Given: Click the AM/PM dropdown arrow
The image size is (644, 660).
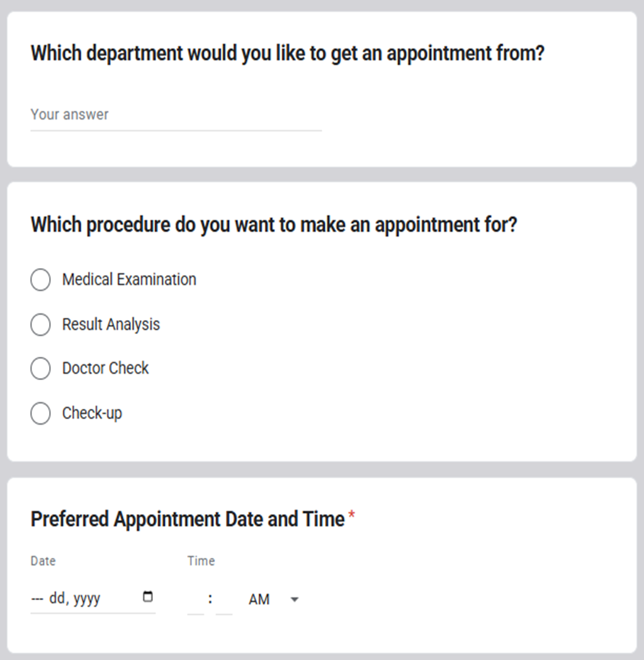Looking at the screenshot, I should (x=294, y=600).
